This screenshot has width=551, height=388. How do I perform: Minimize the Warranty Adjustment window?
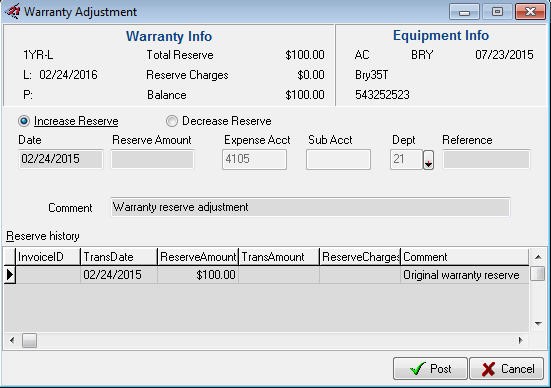pyautogui.click(x=464, y=12)
